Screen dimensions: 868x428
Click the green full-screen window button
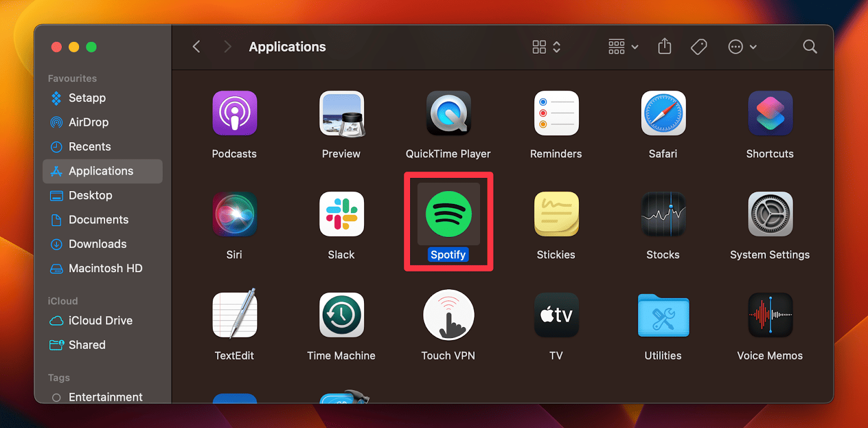coord(91,47)
